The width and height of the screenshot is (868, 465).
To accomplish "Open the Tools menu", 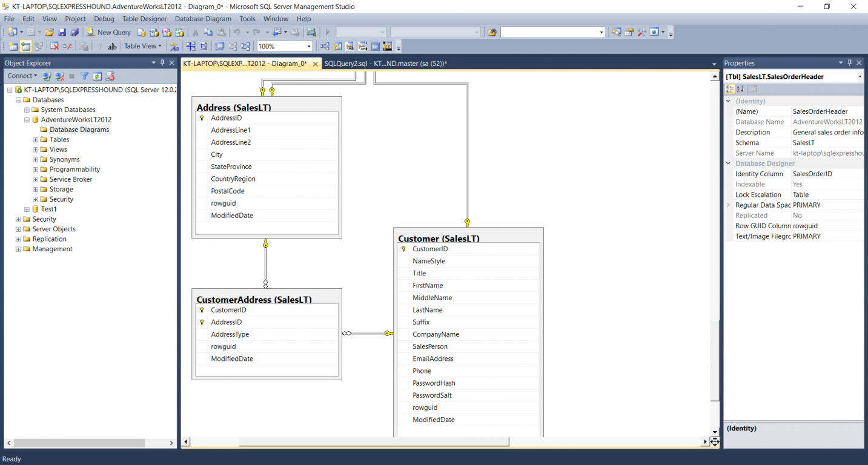I will [x=247, y=19].
